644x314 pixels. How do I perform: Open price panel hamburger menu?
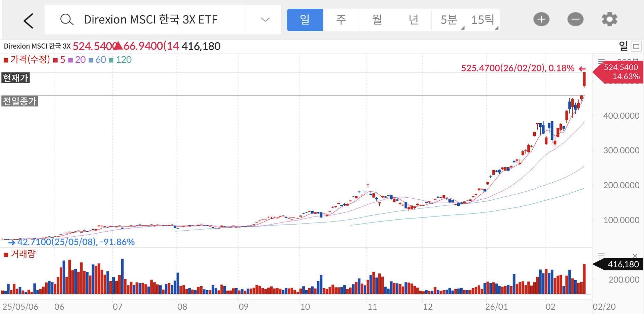(x=601, y=61)
